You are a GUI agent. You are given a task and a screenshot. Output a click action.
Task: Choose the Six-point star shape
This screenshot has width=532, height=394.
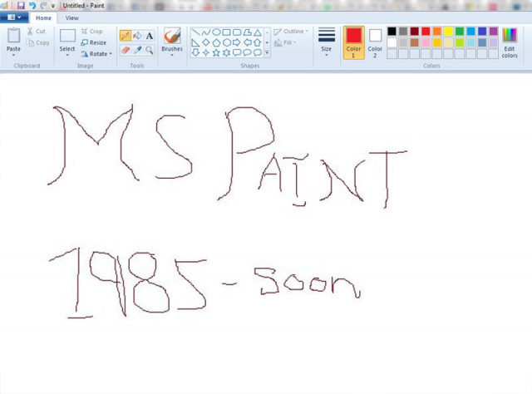(x=227, y=52)
